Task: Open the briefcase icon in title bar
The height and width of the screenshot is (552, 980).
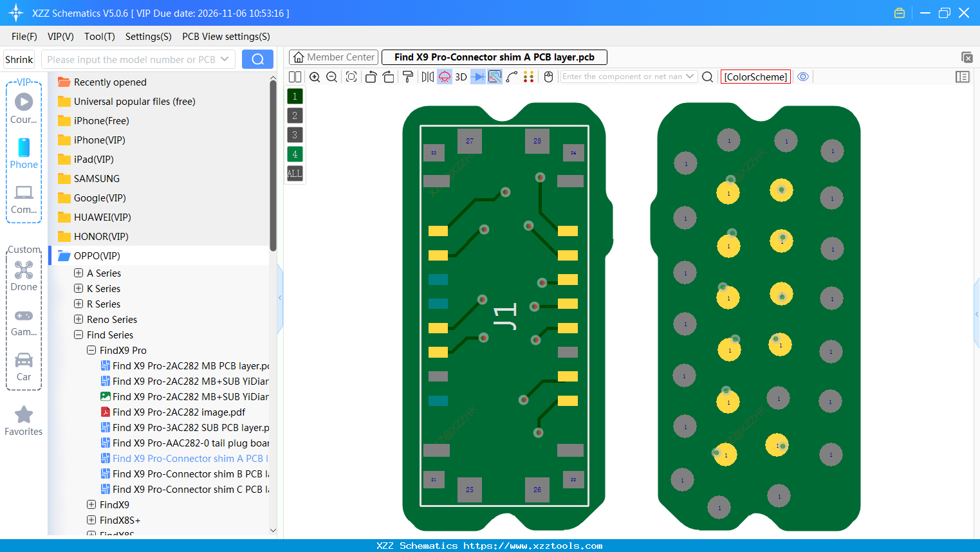Action: pos(900,13)
